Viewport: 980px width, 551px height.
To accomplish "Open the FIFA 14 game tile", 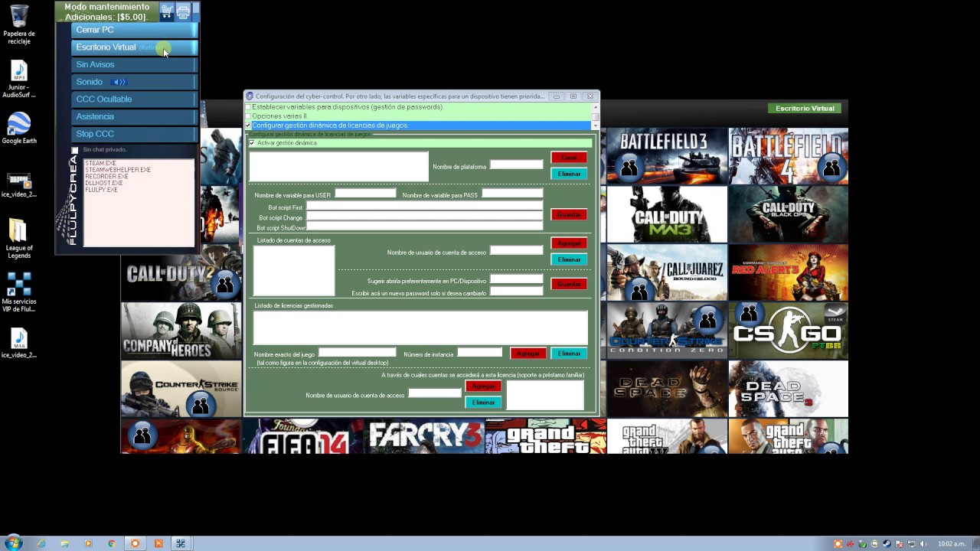I will pos(303,436).
